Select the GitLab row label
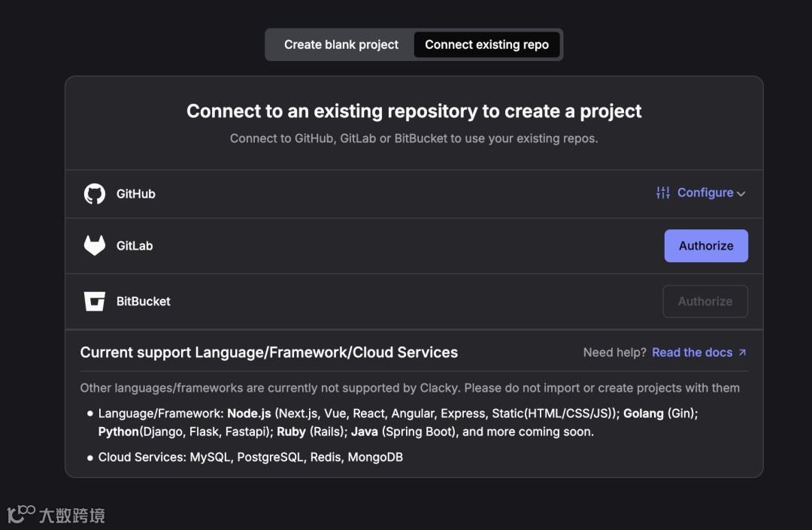 click(x=135, y=246)
